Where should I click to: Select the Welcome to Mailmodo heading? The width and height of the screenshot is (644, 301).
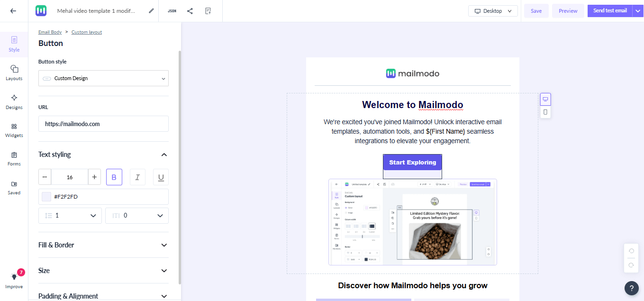pyautogui.click(x=413, y=105)
